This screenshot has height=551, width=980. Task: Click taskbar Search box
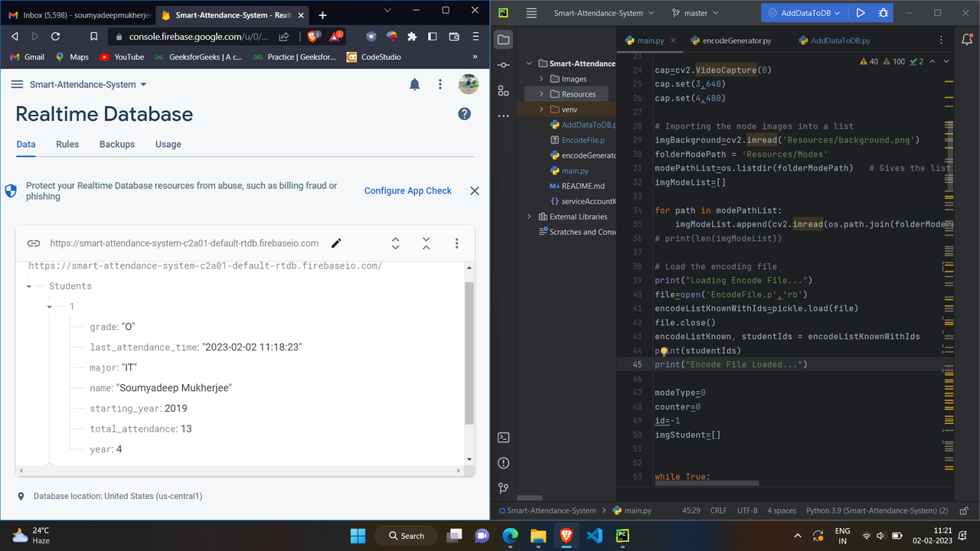click(407, 536)
